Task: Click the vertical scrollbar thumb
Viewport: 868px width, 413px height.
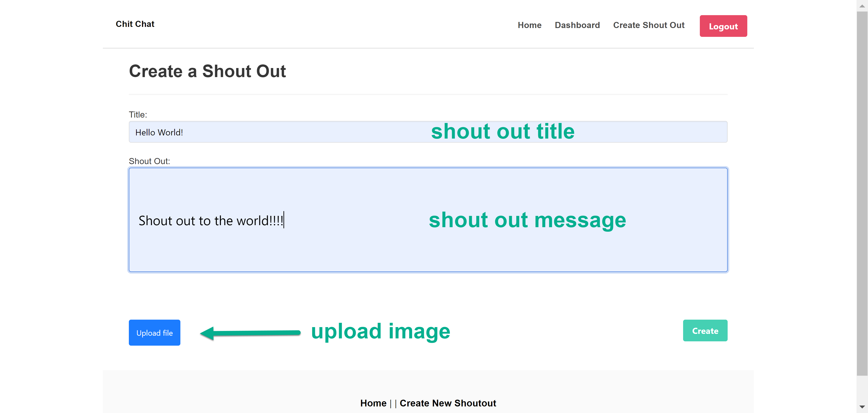Action: tap(862, 193)
